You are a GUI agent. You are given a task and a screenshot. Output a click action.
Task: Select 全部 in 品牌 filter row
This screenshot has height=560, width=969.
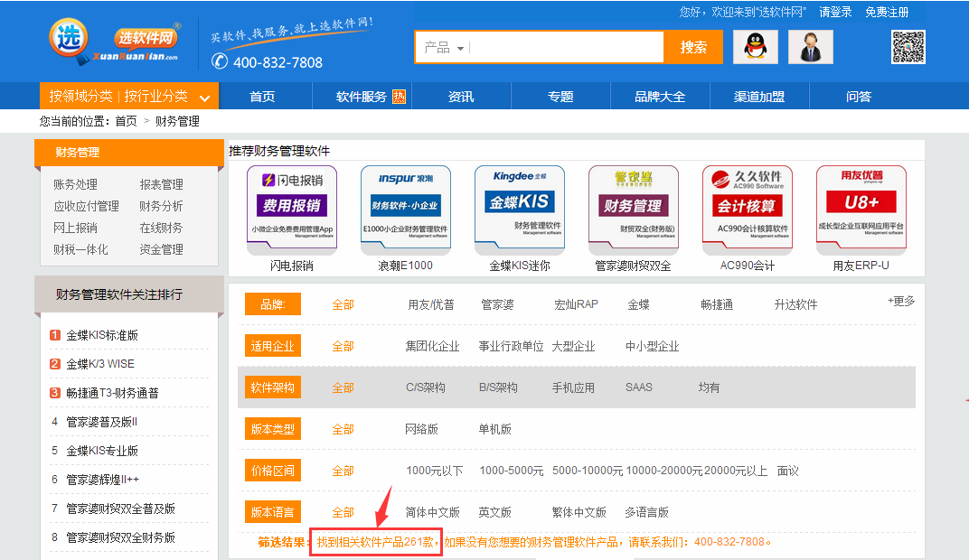343,304
